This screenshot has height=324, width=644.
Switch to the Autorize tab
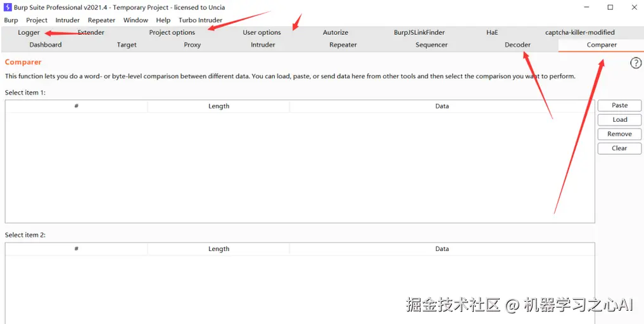click(x=335, y=32)
